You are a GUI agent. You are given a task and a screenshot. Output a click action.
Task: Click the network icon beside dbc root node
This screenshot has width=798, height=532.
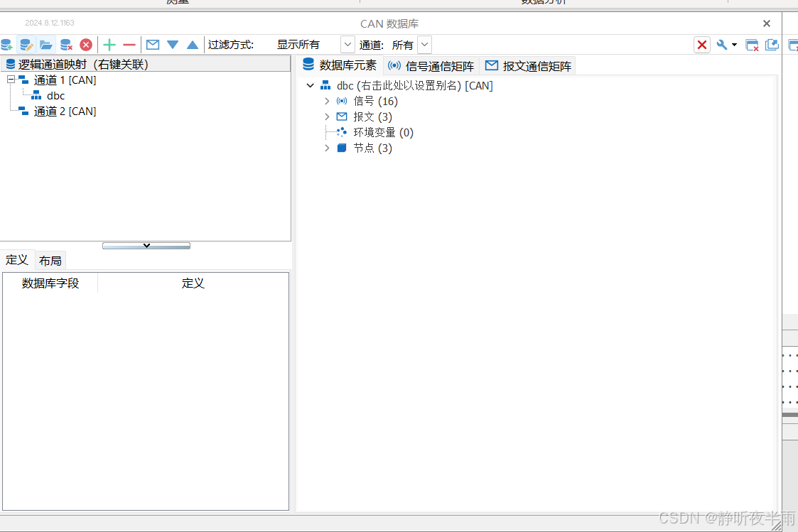pos(325,85)
